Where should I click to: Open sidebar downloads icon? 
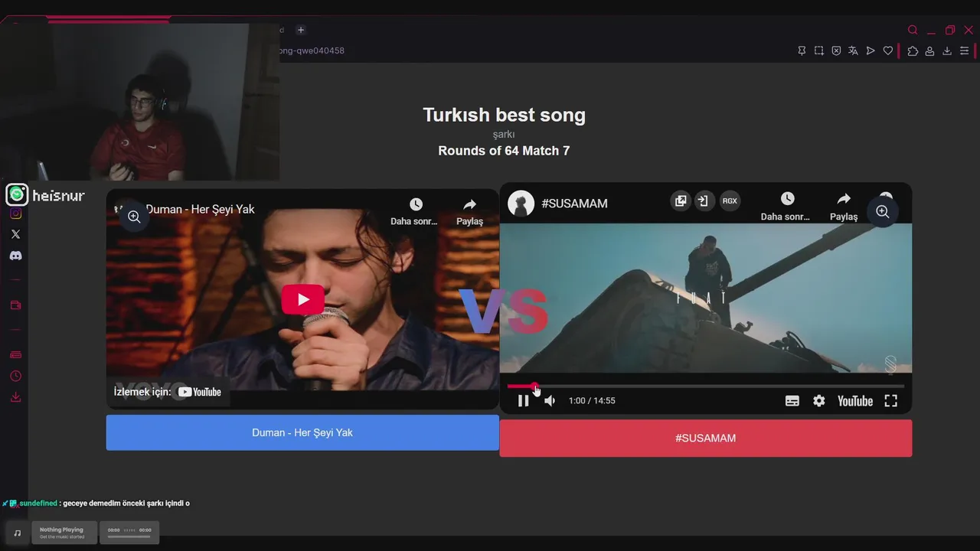(x=15, y=397)
